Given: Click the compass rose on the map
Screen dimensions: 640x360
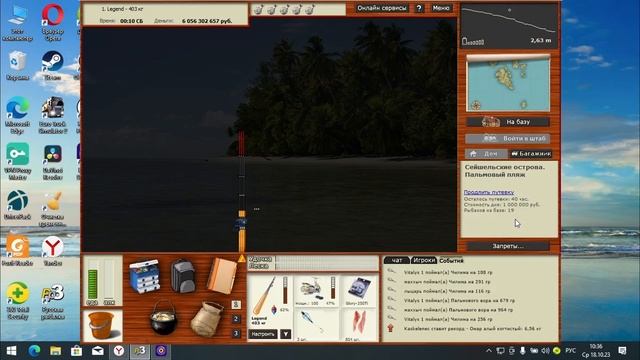Looking at the screenshot, I should (476, 105).
